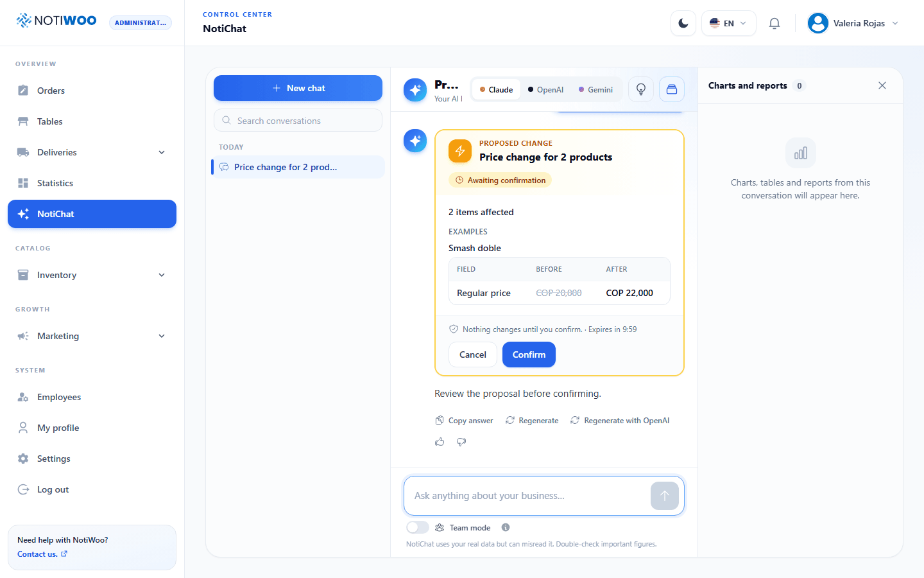
Task: Send message with the arrow button
Action: coord(665,496)
